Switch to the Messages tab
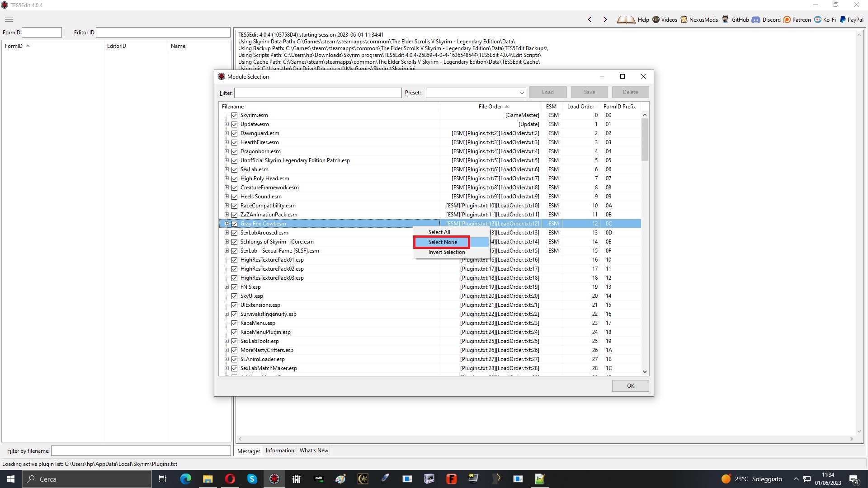 249,451
